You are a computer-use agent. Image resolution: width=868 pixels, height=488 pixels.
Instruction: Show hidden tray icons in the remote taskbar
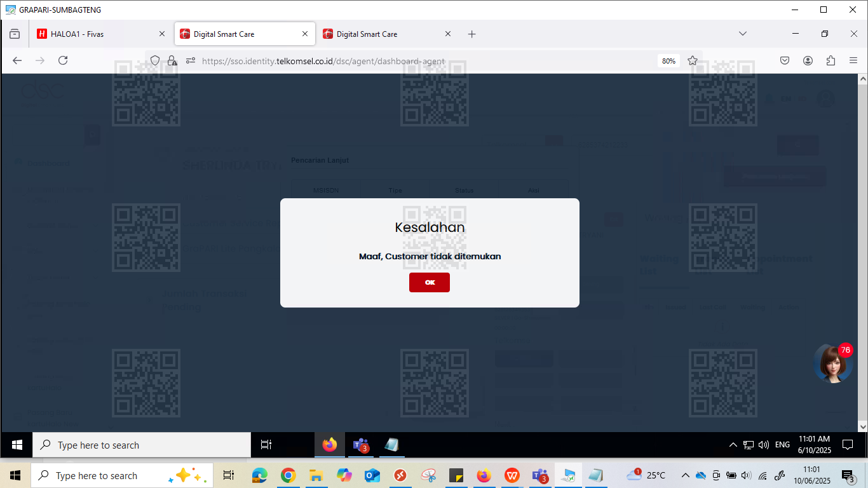(733, 445)
